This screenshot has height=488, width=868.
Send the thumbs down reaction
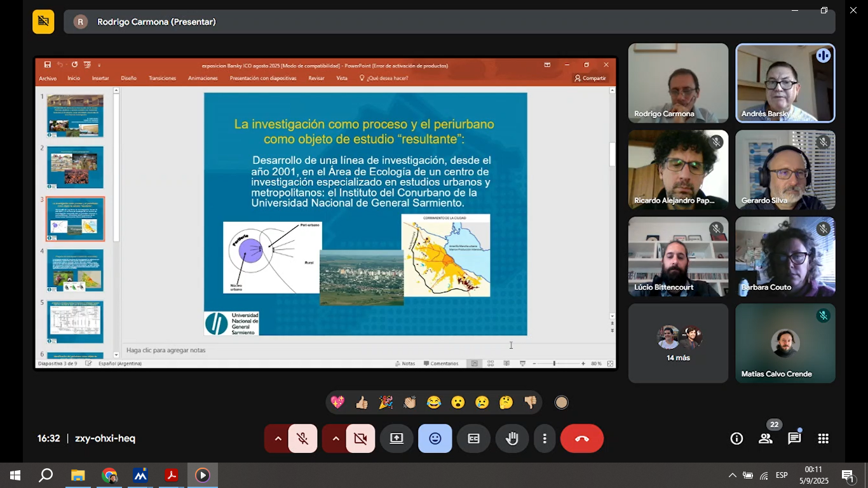coord(531,402)
